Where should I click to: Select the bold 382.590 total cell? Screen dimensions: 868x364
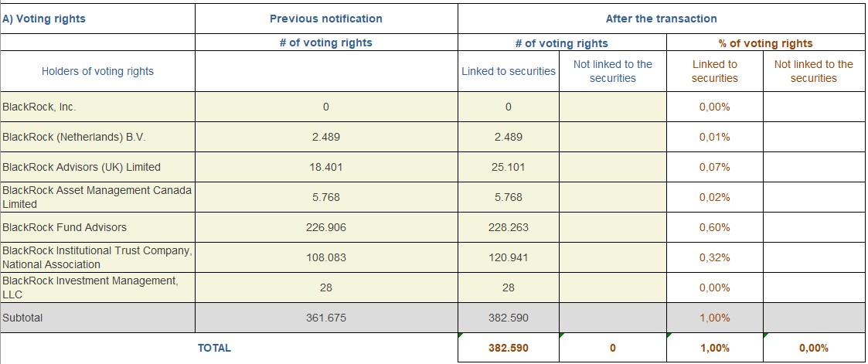[x=508, y=348]
